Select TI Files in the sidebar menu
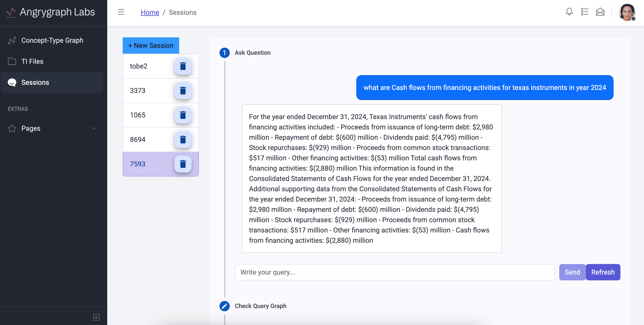The image size is (644, 325). pos(32,61)
